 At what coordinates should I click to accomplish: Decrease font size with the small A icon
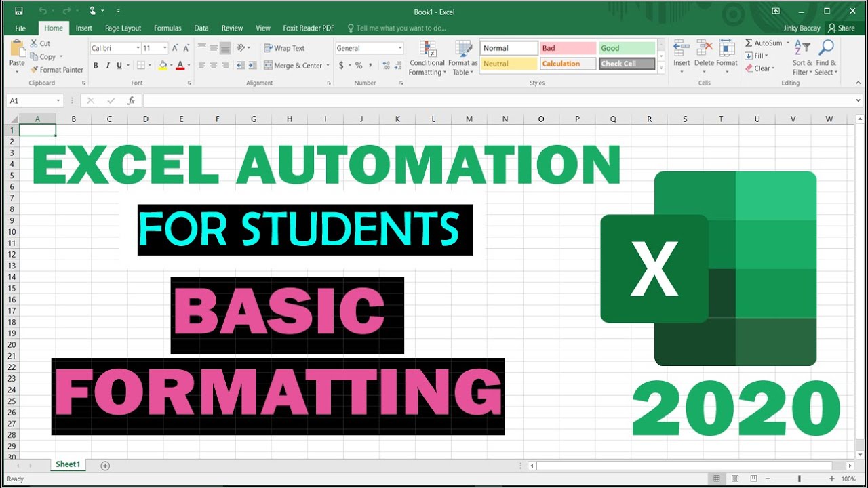pyautogui.click(x=186, y=48)
